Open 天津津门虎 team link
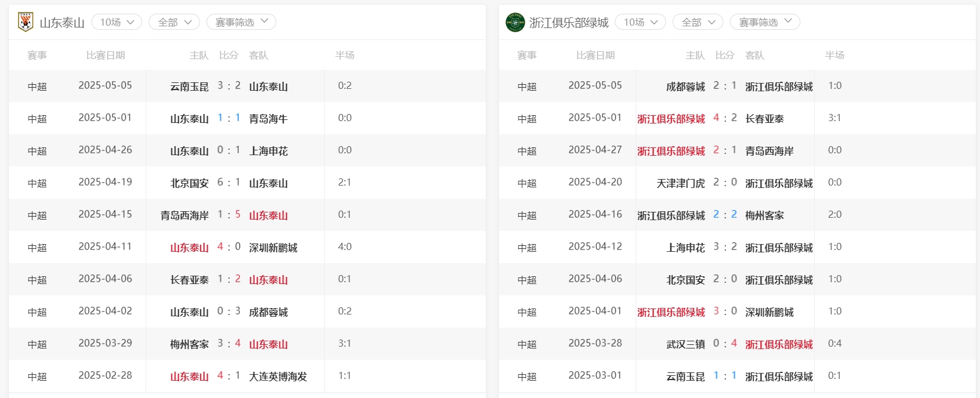Image resolution: width=980 pixels, height=398 pixels. coord(680,183)
